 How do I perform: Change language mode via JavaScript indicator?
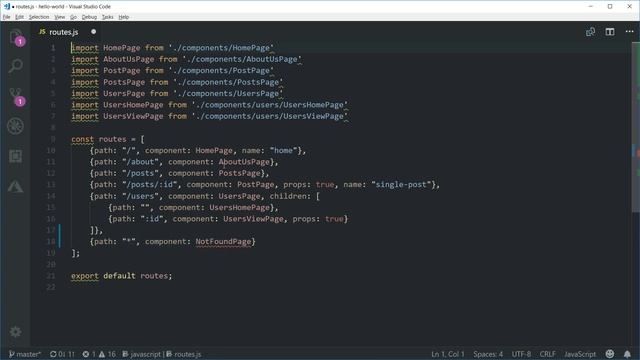(x=580, y=354)
